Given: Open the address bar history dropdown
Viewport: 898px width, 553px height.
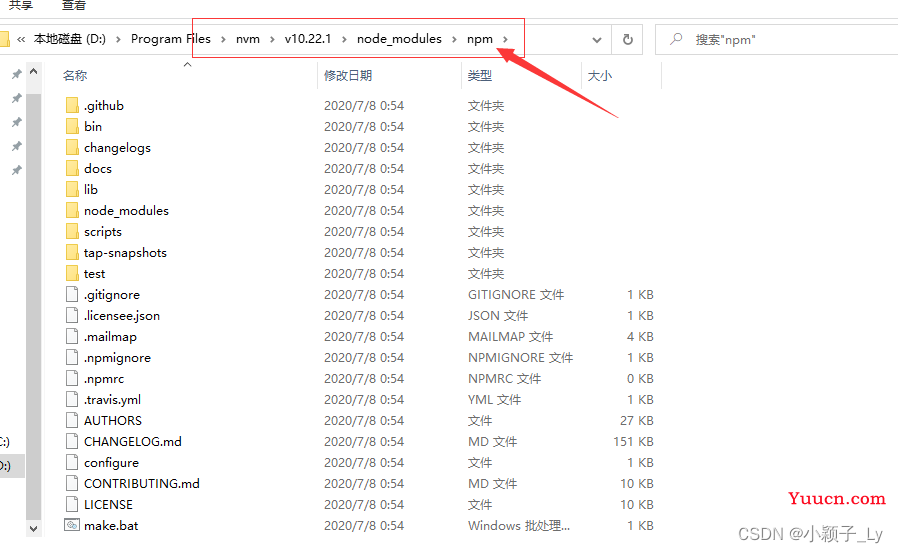Looking at the screenshot, I should click(597, 40).
